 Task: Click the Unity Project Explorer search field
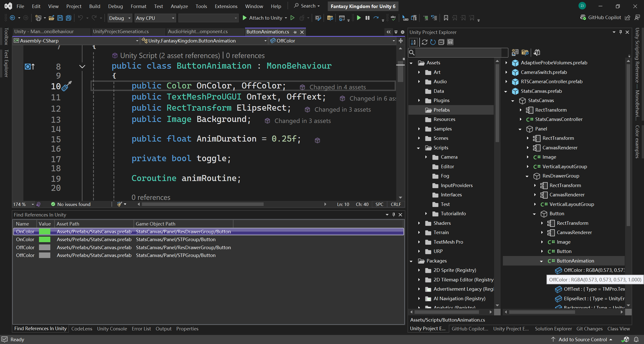(x=461, y=52)
